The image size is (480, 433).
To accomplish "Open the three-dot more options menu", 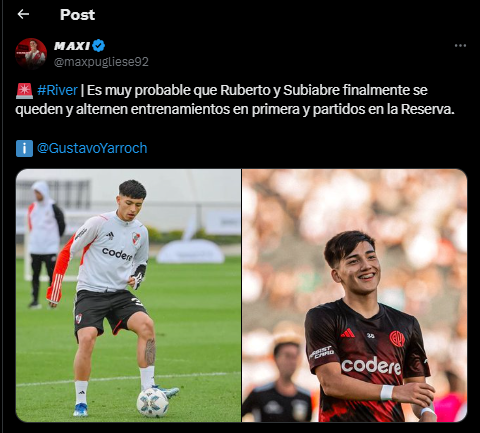I will tap(460, 46).
